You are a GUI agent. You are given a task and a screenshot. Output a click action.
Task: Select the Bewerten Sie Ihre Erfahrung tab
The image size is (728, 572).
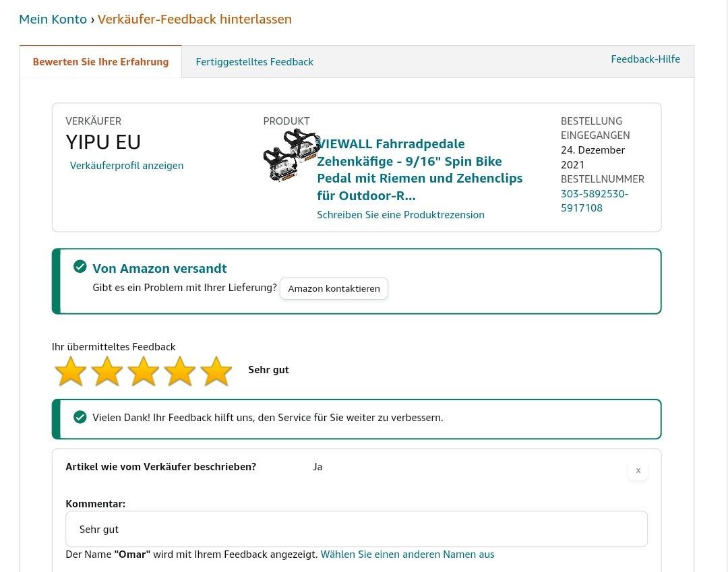[100, 62]
